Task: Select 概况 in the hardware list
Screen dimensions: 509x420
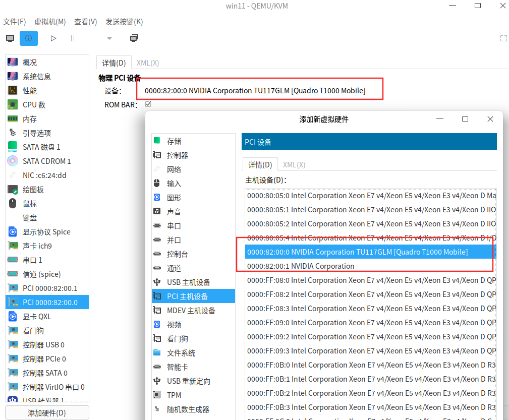Action: point(47,63)
